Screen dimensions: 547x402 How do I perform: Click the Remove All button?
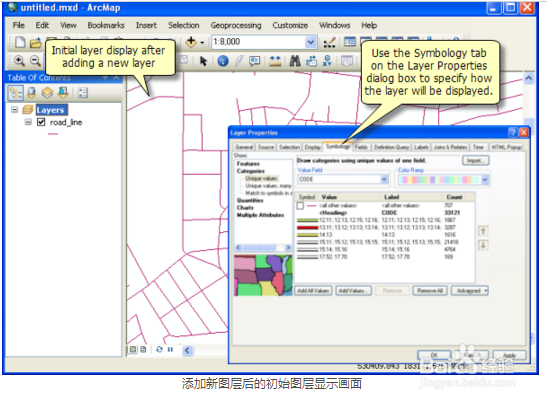(x=430, y=291)
